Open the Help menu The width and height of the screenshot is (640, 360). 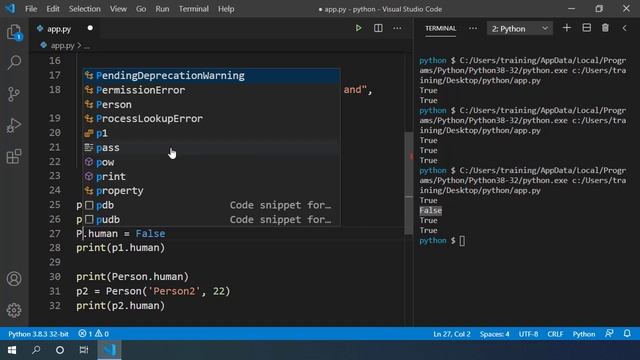(226, 9)
